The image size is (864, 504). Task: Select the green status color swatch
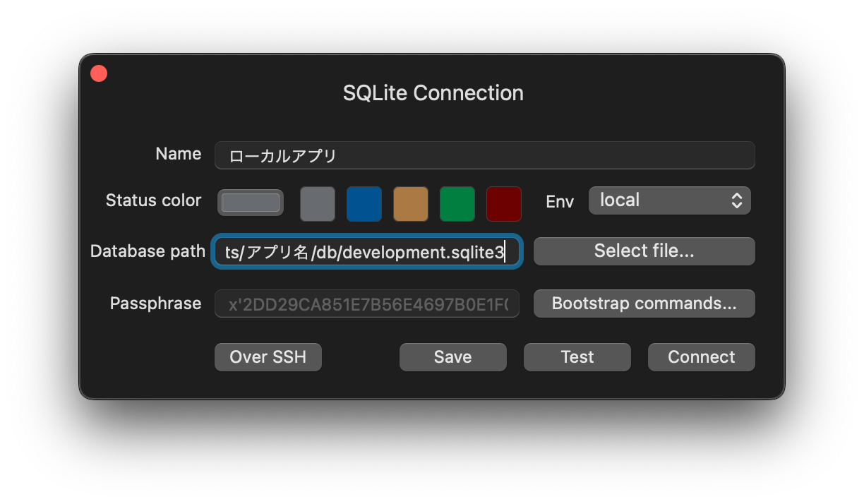click(x=457, y=203)
